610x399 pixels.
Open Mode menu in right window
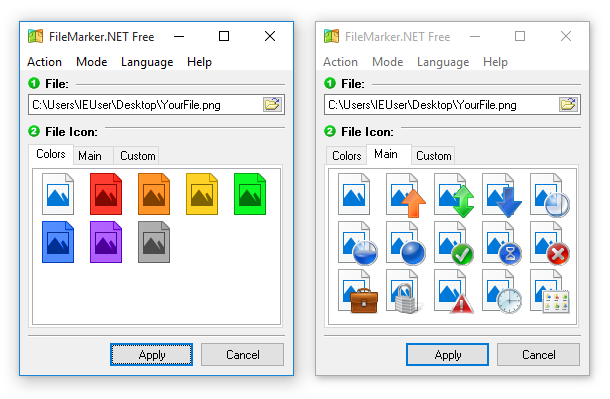click(388, 62)
